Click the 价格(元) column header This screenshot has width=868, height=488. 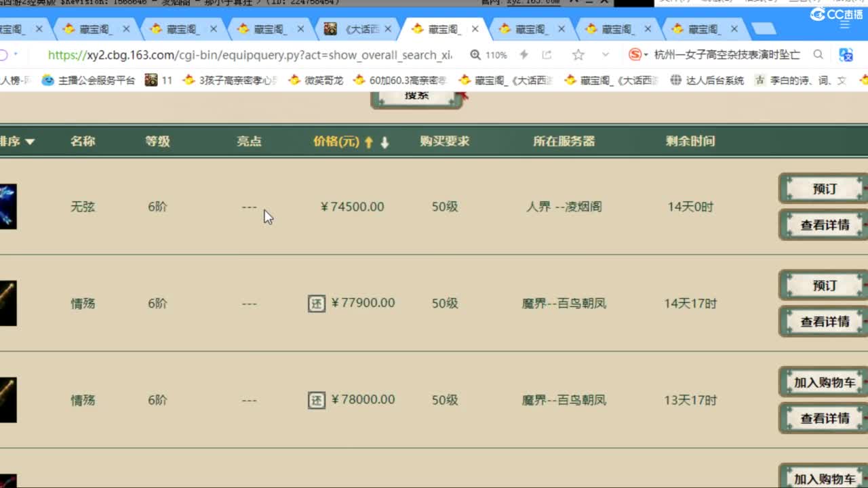pyautogui.click(x=336, y=141)
